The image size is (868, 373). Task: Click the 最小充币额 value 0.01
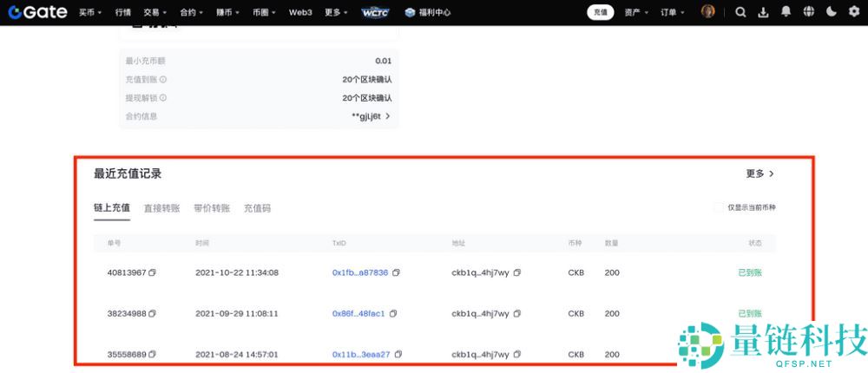click(383, 61)
